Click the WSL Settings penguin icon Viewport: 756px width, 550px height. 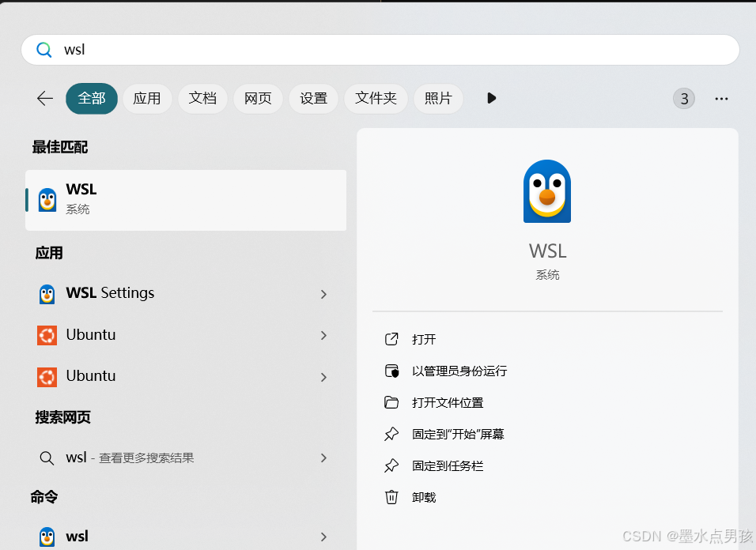pyautogui.click(x=47, y=294)
